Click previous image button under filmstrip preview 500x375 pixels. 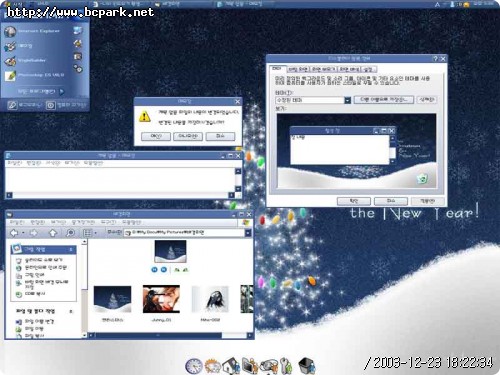[x=154, y=269]
